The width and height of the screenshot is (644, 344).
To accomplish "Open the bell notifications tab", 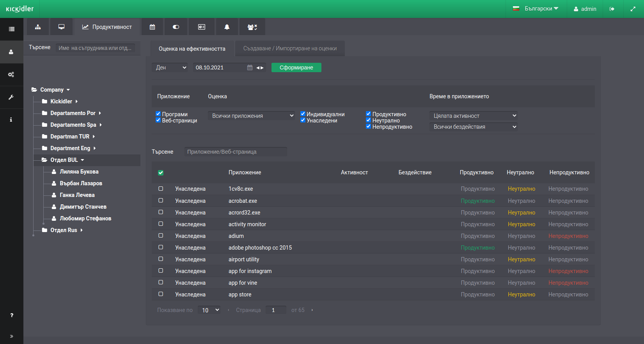I will pos(227,27).
